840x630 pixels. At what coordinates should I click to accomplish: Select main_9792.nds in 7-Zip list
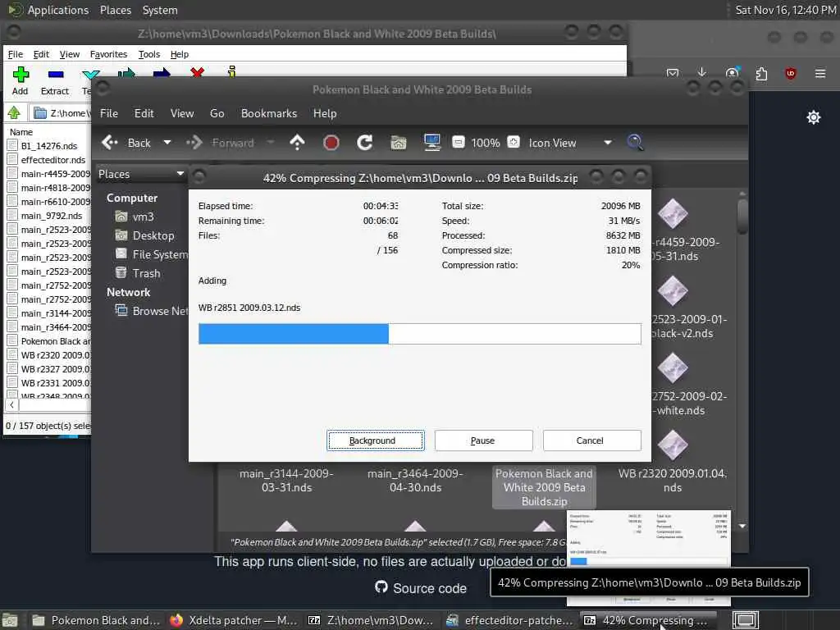coord(52,216)
